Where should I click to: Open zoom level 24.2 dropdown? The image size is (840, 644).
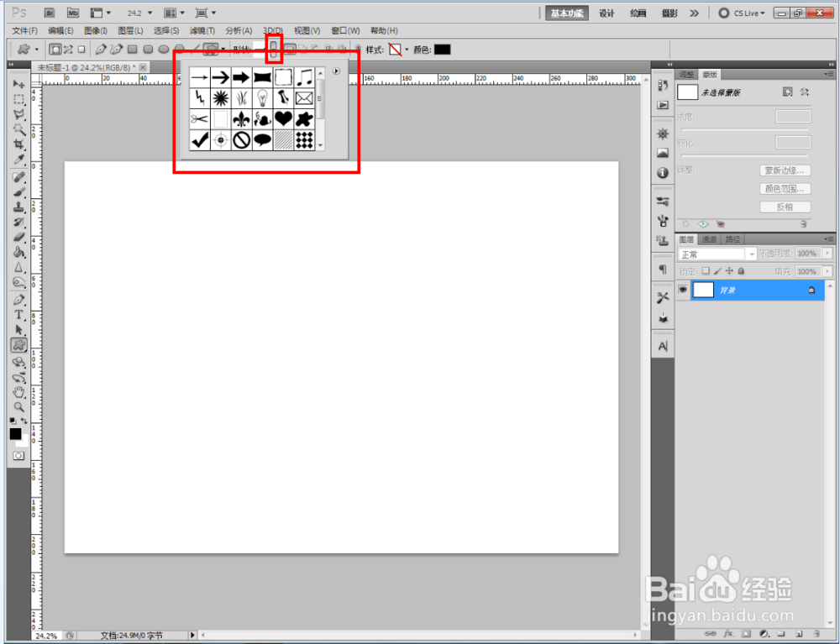tap(150, 13)
